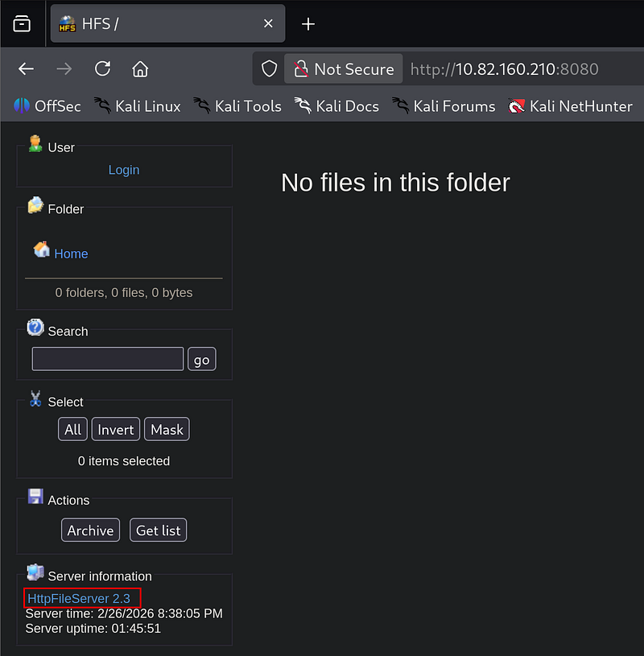
Task: Click the Get list button
Action: click(x=159, y=530)
